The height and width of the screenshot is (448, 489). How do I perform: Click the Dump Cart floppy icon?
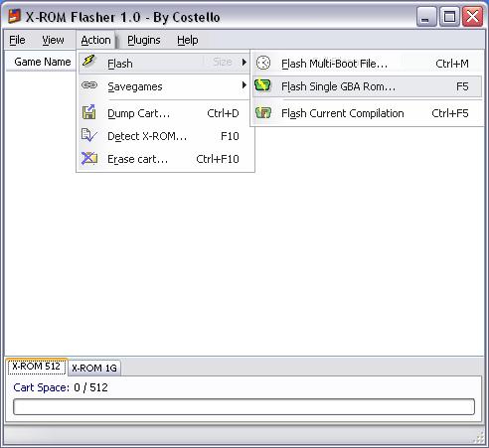tap(88, 112)
